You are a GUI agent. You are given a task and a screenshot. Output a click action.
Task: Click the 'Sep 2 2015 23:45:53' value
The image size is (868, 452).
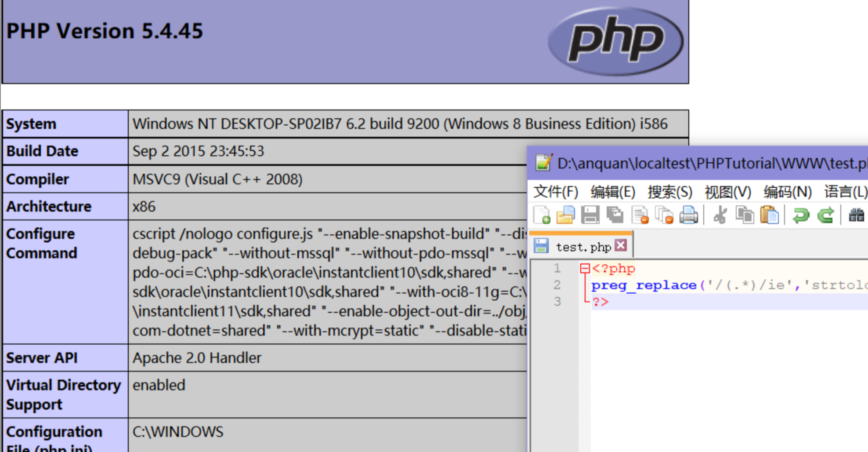pyautogui.click(x=199, y=151)
